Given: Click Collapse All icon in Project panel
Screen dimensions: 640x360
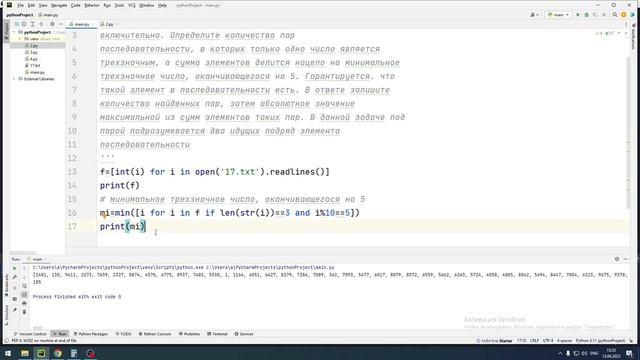Looking at the screenshot, I should pos(41,24).
